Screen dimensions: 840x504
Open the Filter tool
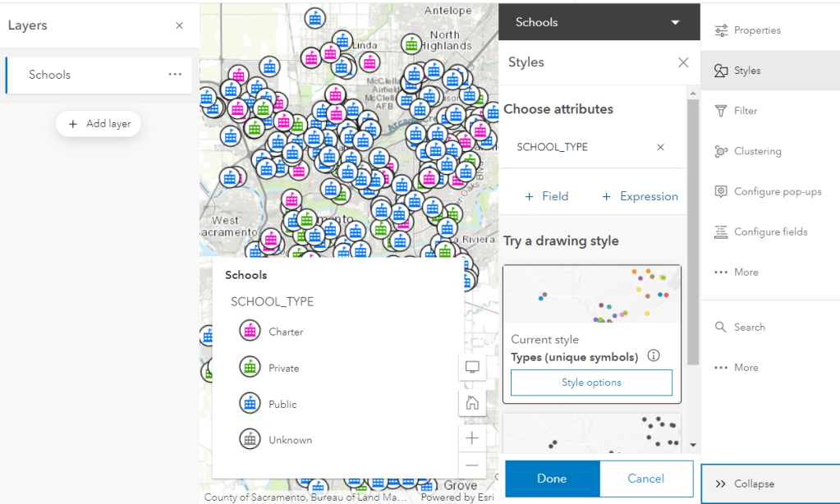click(x=721, y=111)
